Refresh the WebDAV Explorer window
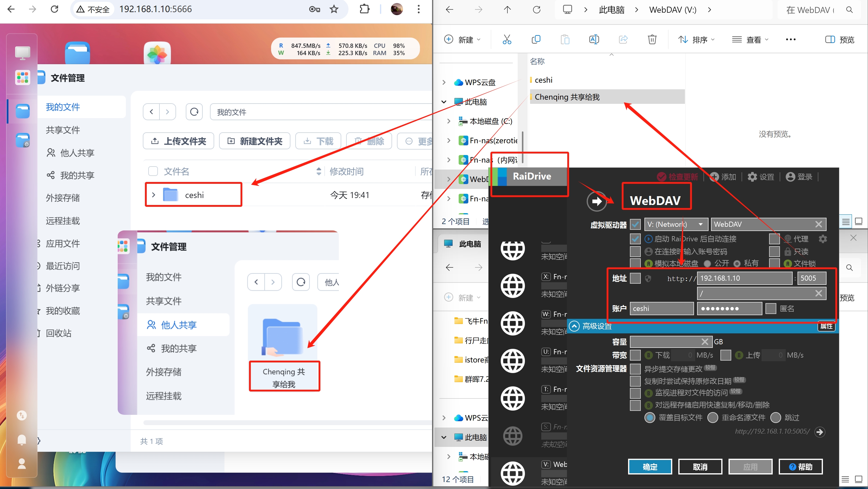This screenshot has height=489, width=868. 537,10
